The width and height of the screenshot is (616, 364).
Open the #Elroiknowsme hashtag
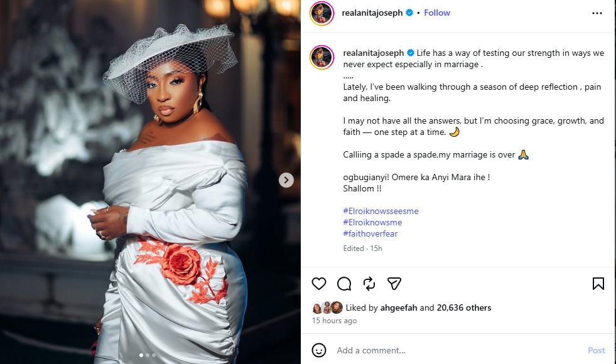coord(372,222)
